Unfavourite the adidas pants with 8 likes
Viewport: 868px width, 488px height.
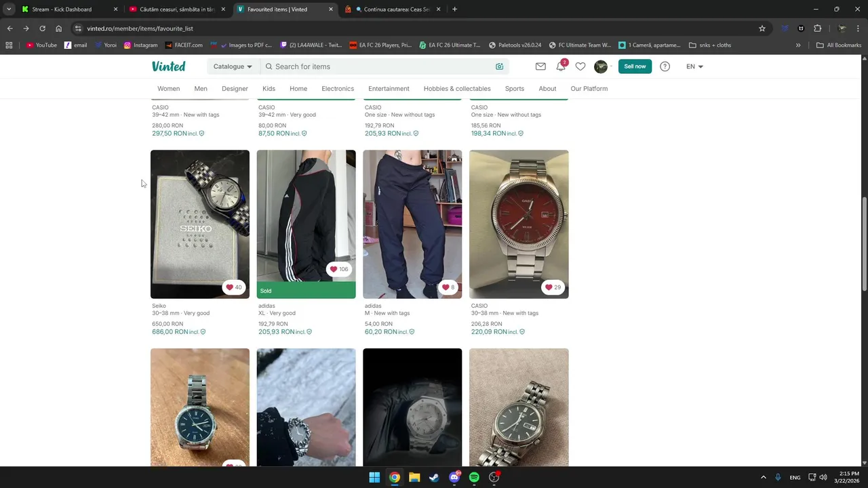448,287
